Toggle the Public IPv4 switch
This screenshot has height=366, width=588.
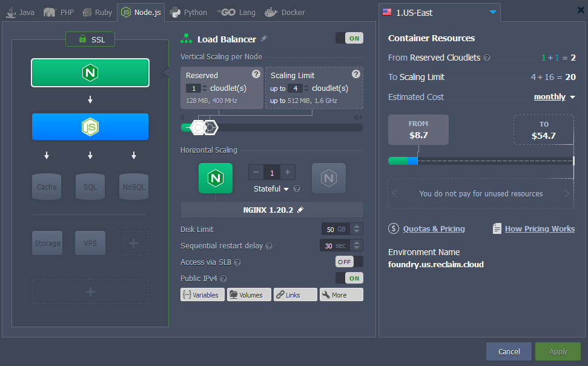(x=349, y=278)
